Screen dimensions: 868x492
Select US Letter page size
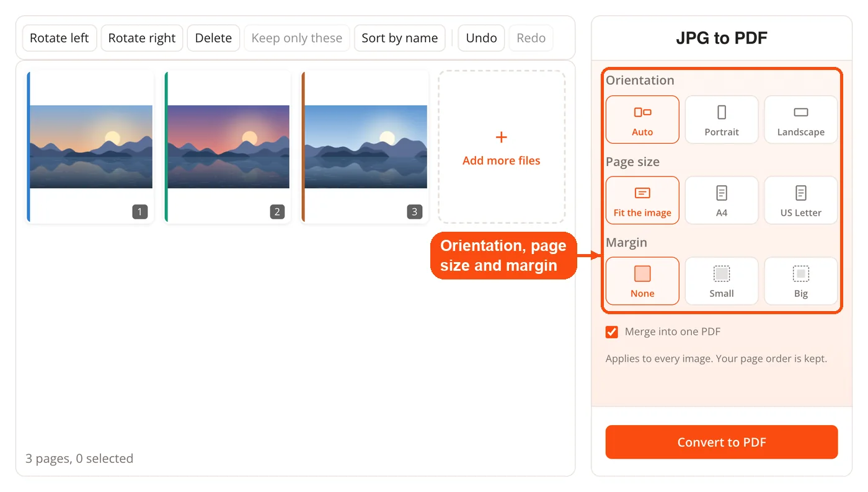pyautogui.click(x=801, y=200)
